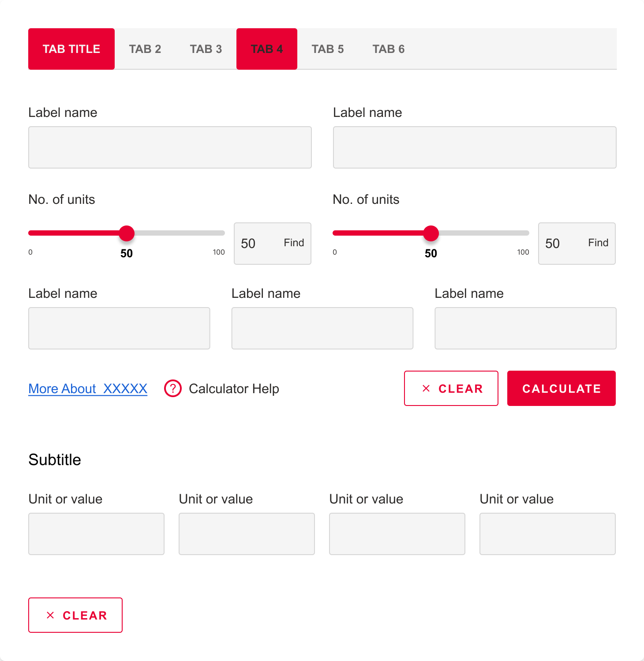Switch to TAB 3

(206, 49)
